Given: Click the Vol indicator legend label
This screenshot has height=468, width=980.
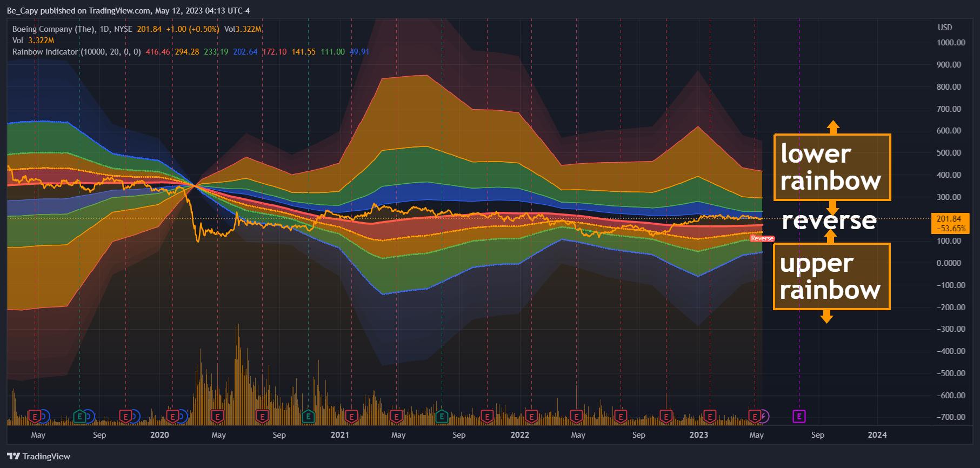Looking at the screenshot, I should 18,41.
